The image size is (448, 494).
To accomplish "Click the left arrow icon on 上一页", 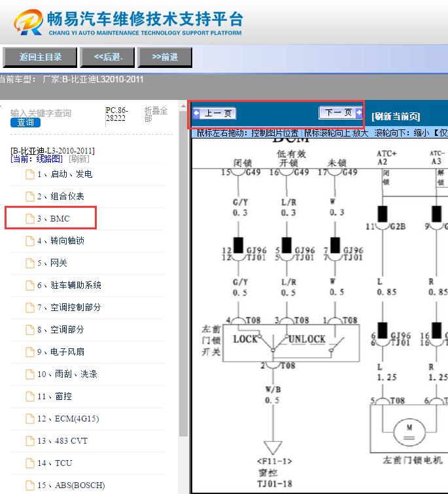I will [x=196, y=113].
